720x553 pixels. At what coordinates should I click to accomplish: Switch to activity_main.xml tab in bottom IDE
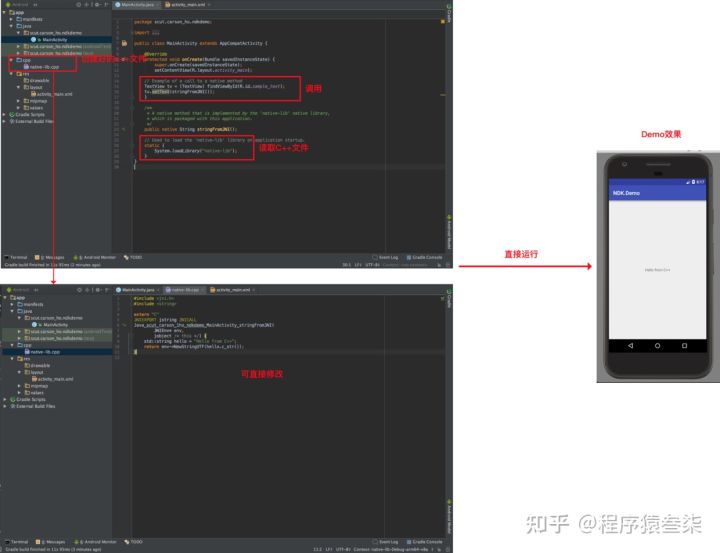click(232, 290)
